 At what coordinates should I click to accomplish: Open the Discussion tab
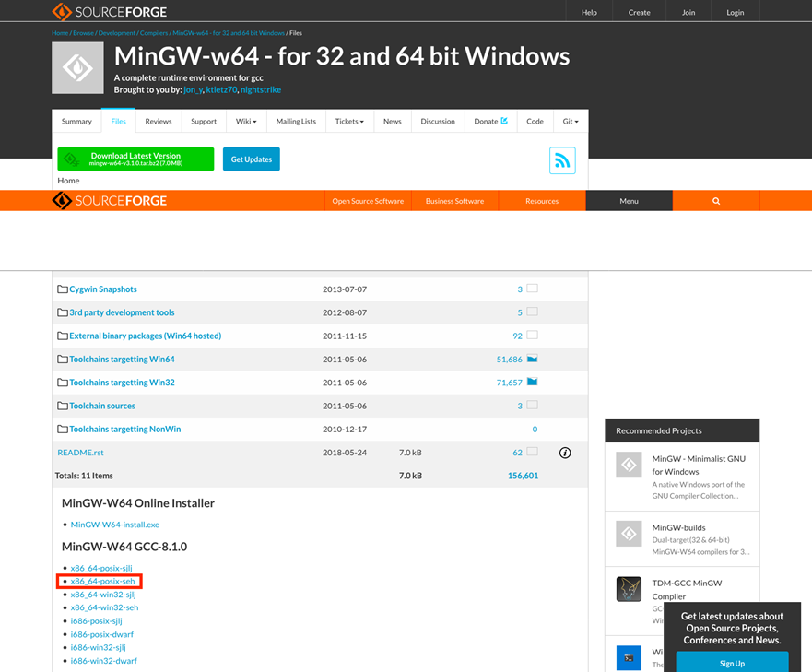(x=438, y=122)
